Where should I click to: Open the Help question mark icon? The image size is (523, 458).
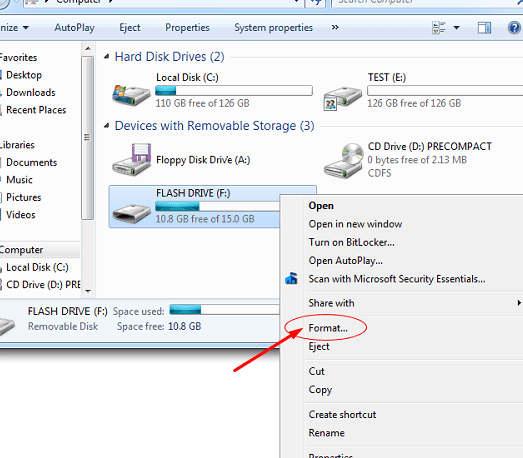point(514,27)
